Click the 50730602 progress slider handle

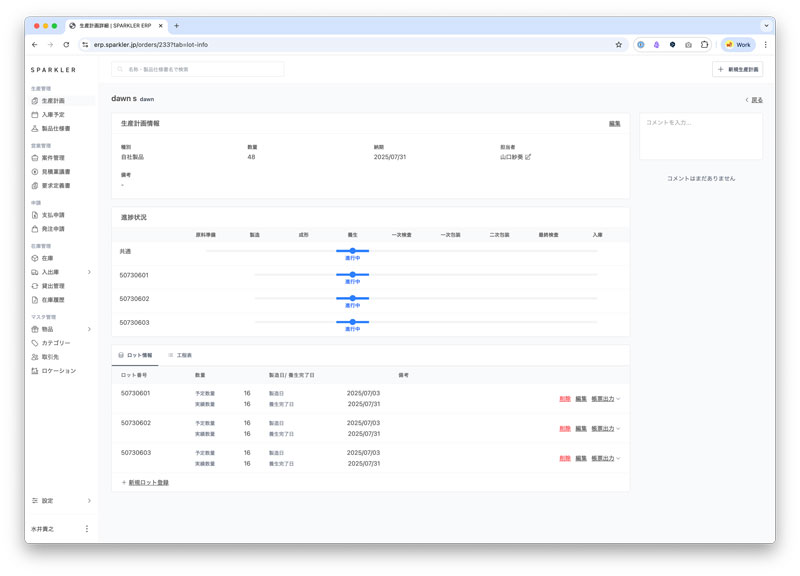(x=353, y=298)
